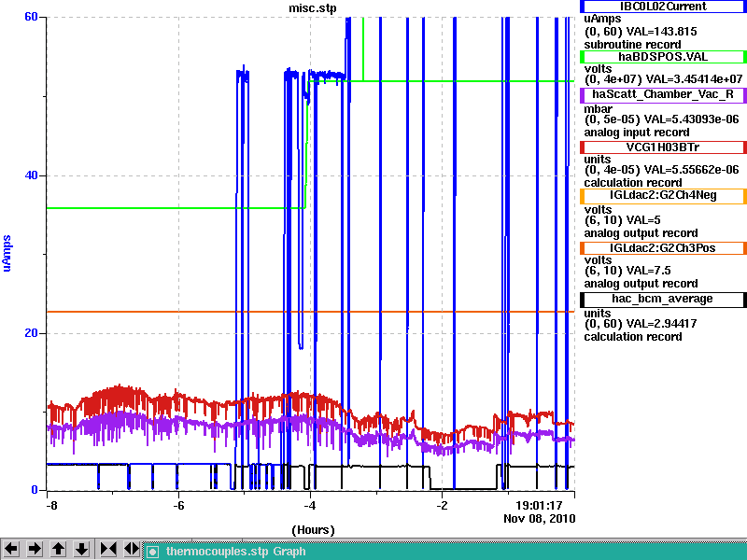This screenshot has width=747, height=560.
Task: Click the analog input record text
Action: pos(637,133)
